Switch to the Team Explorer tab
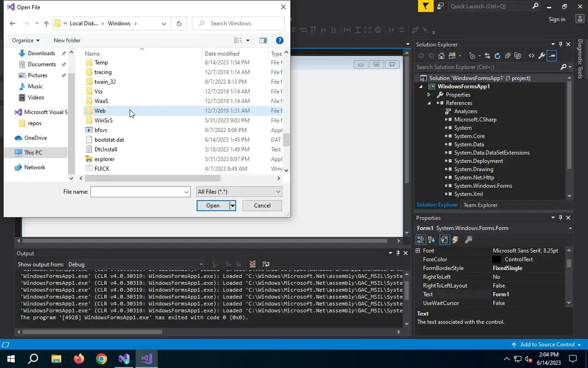Image resolution: width=588 pixels, height=368 pixels. pyautogui.click(x=480, y=205)
